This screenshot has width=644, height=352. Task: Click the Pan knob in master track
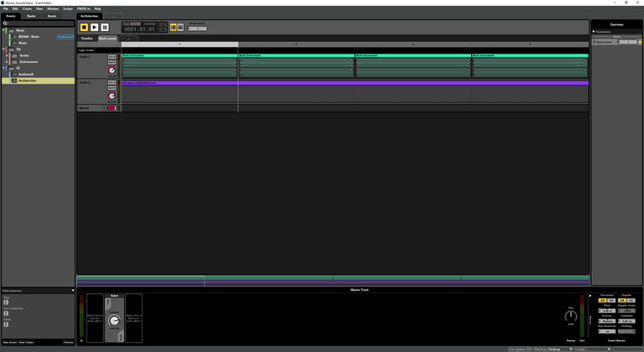571,316
